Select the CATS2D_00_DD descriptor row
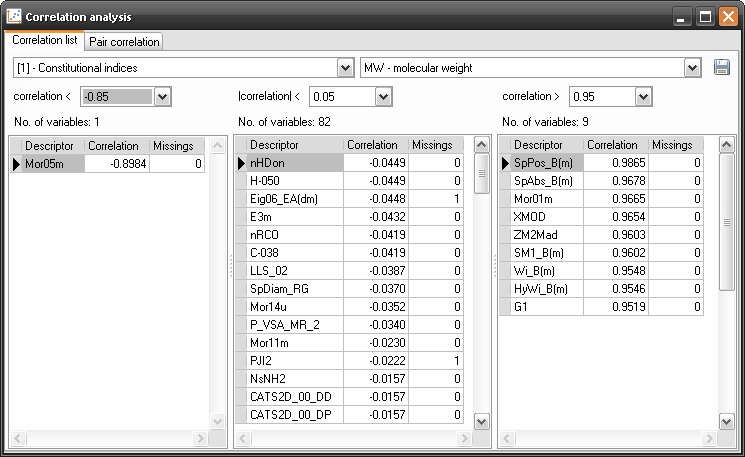Image resolution: width=745 pixels, height=457 pixels. [349, 398]
